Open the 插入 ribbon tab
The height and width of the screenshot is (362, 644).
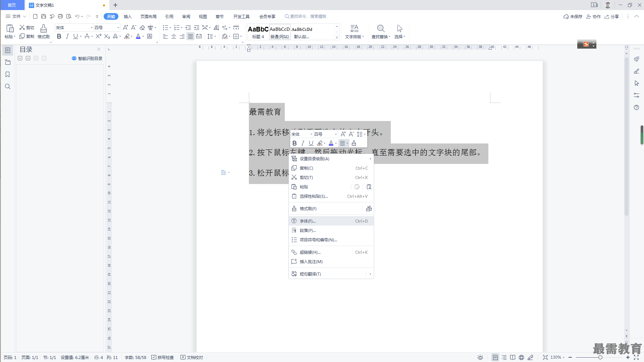(x=127, y=16)
